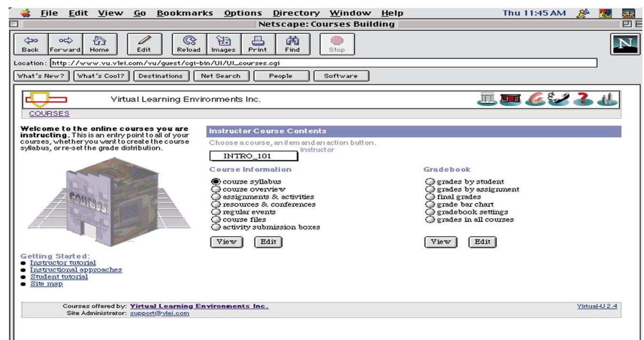Choose grades by student radio button
644x340 pixels.
pos(430,181)
